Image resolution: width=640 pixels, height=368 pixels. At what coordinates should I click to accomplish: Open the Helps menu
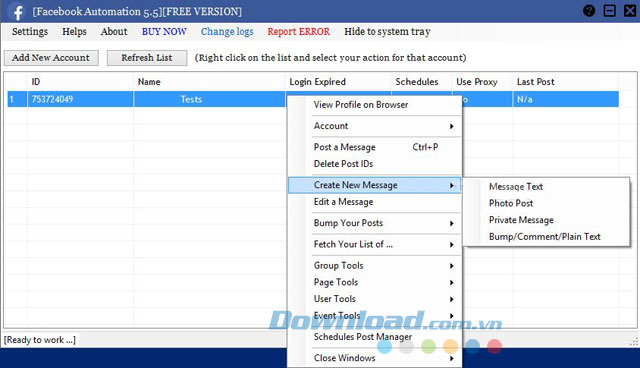click(74, 32)
